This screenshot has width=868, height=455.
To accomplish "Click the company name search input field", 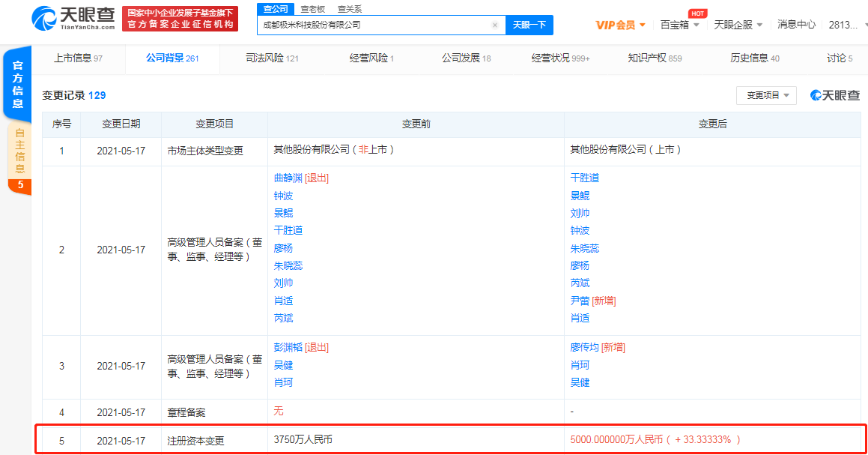I will point(374,25).
